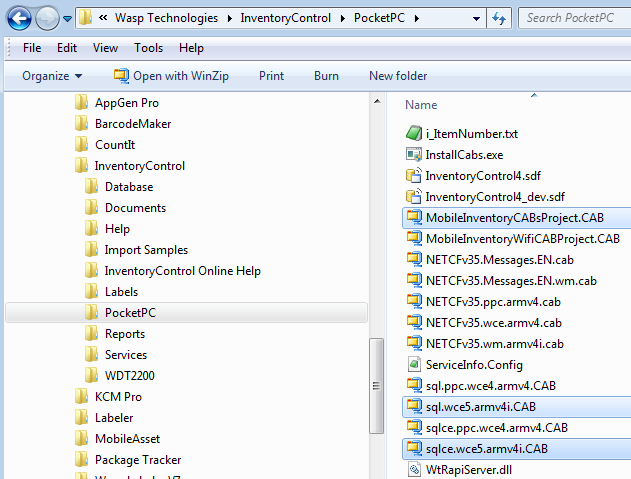The image size is (631, 479).
Task: Open the File menu
Action: [x=32, y=48]
